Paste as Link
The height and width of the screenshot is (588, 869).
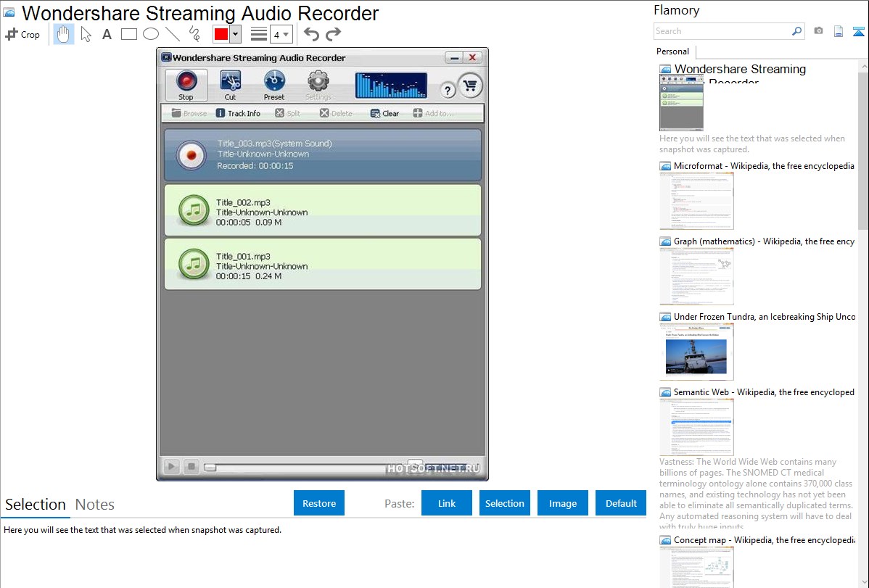point(447,503)
